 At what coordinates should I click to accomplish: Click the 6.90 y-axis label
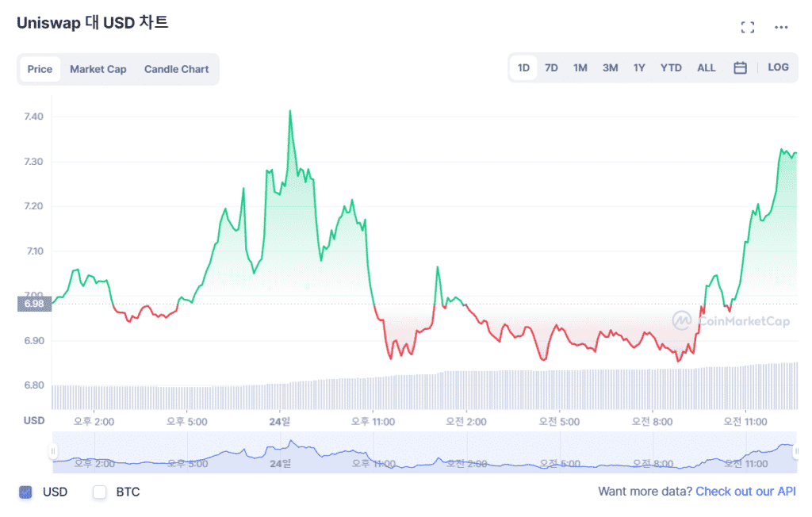[x=33, y=341]
